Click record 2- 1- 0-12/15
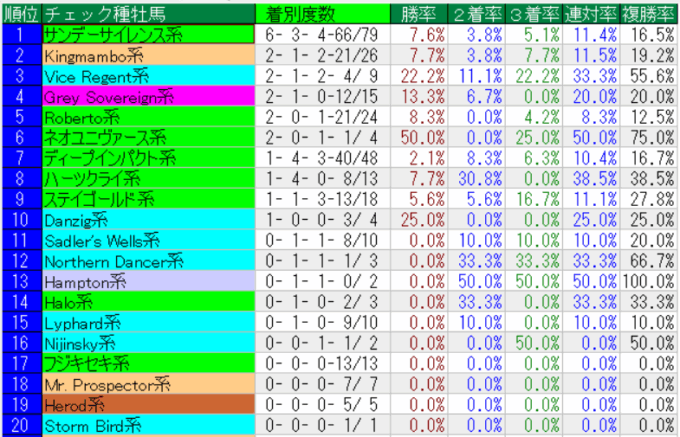The height and width of the screenshot is (437, 680). pyautogui.click(x=323, y=96)
